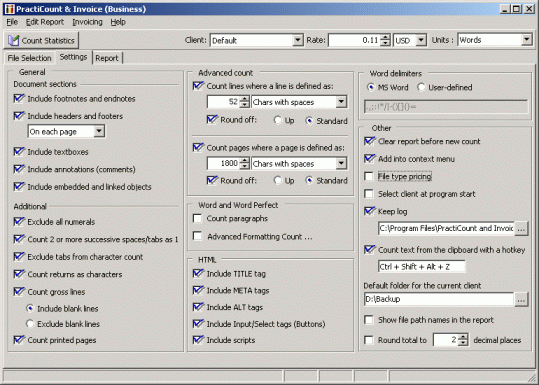Toggle Include textboxes checkbox
Viewport: 539px width, 385px height.
[19, 152]
